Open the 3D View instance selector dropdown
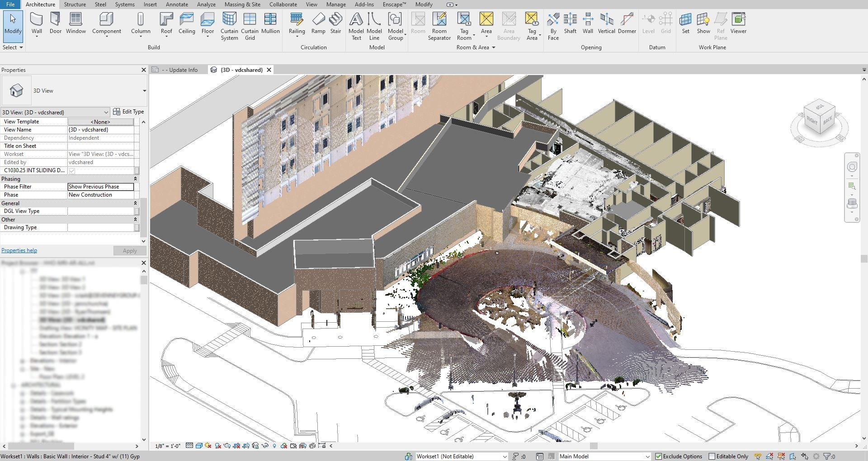This screenshot has height=461, width=868. [x=106, y=113]
